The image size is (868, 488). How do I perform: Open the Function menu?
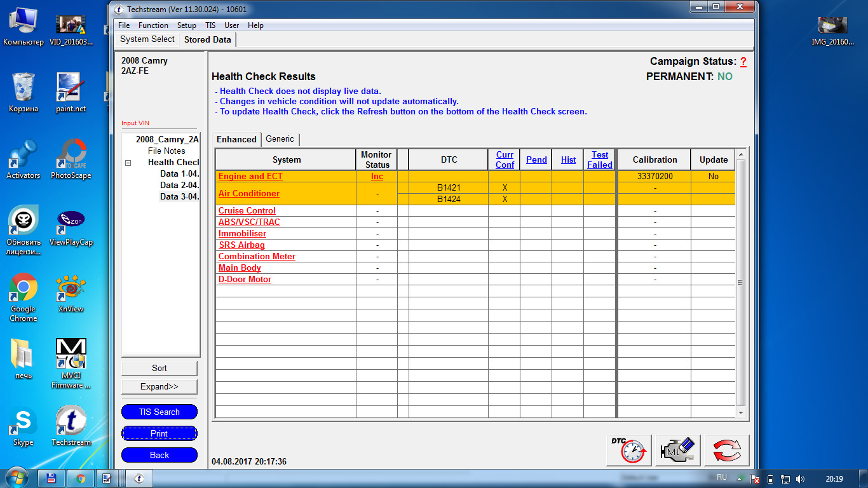153,25
